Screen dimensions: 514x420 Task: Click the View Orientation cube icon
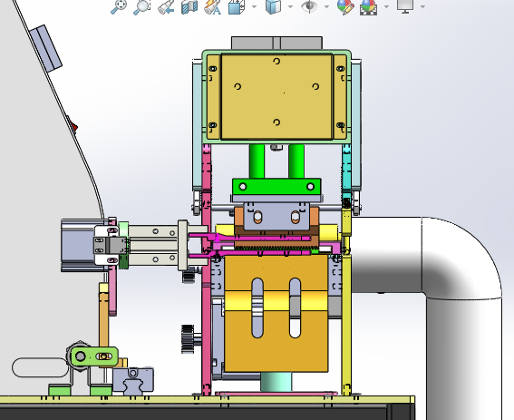tap(236, 6)
